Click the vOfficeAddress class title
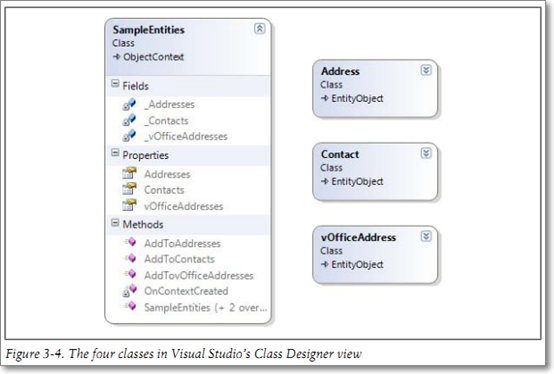Screen dimensions: 554x374 [358, 237]
